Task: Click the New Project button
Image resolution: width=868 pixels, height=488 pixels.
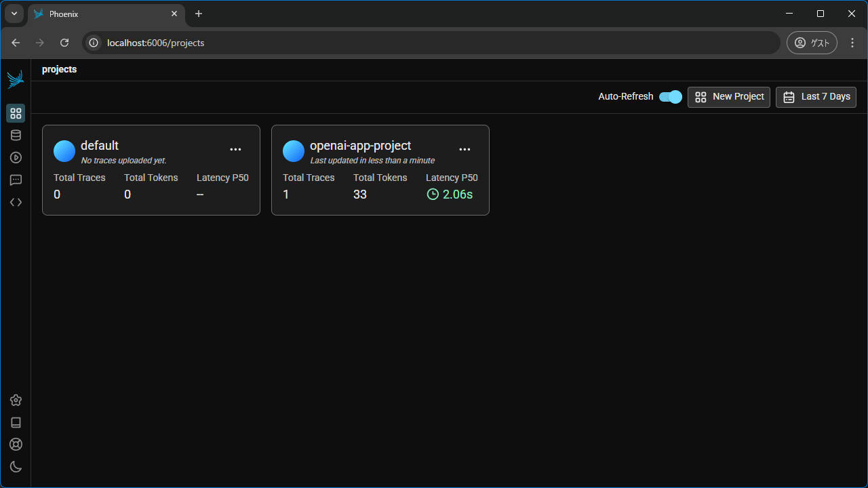Action: click(x=729, y=97)
